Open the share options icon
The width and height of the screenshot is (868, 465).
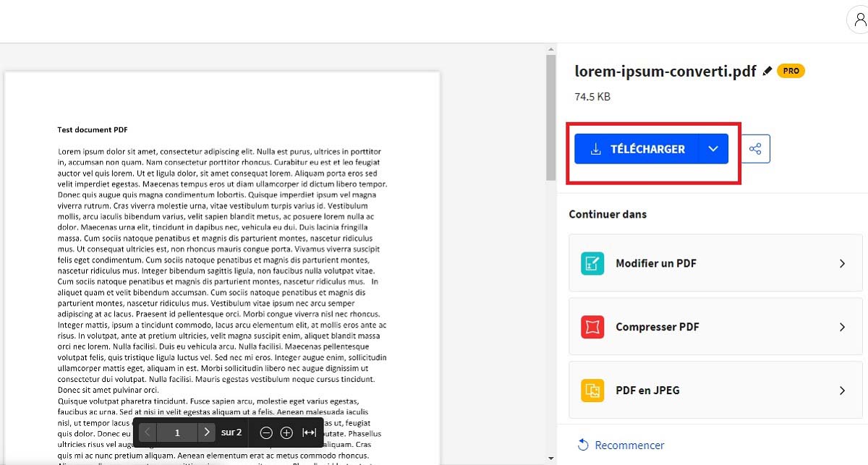point(755,148)
